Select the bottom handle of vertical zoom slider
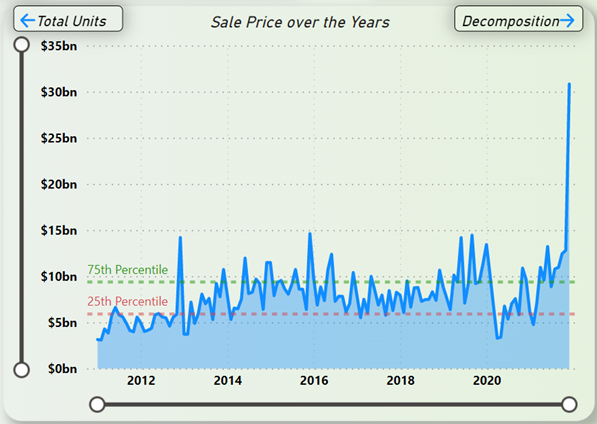 tap(21, 369)
